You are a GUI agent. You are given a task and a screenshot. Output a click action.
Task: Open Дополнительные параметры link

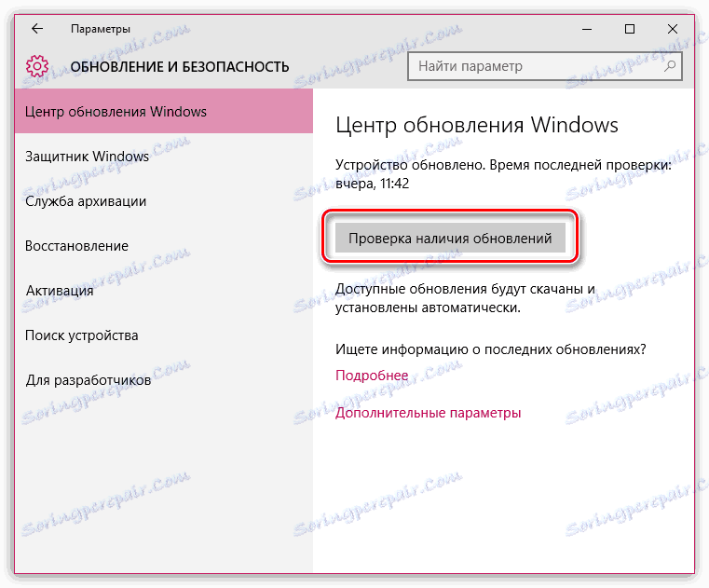tap(428, 413)
